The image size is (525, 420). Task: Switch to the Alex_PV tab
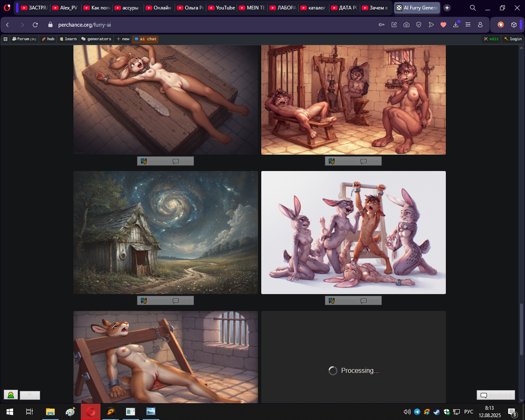(66, 8)
